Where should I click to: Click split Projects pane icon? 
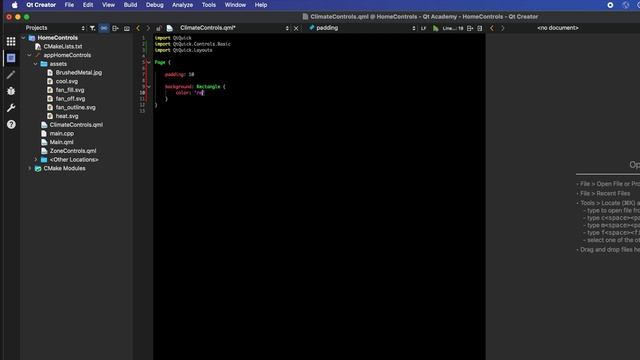[x=116, y=28]
